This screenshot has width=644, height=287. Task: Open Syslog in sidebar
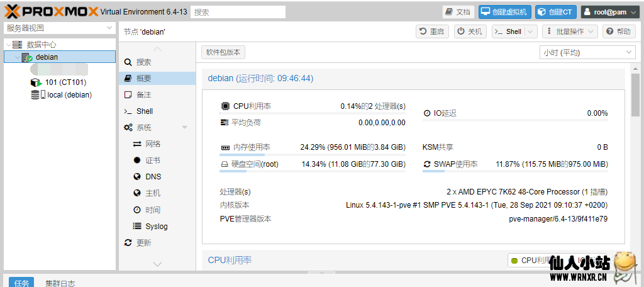point(157,226)
